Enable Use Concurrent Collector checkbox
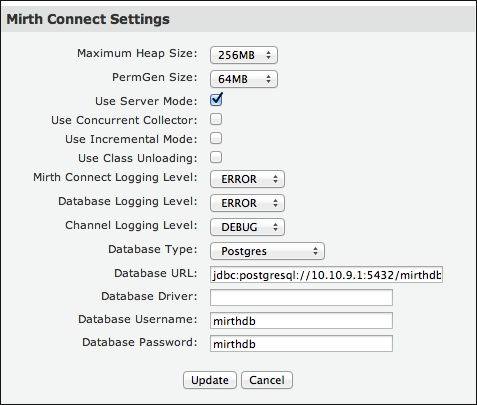The width and height of the screenshot is (477, 405). (x=216, y=119)
